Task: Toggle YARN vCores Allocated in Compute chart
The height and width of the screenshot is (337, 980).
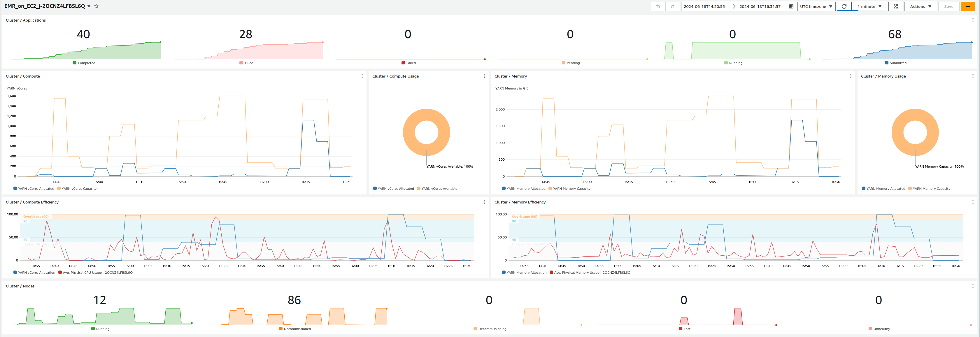Action: click(x=34, y=188)
